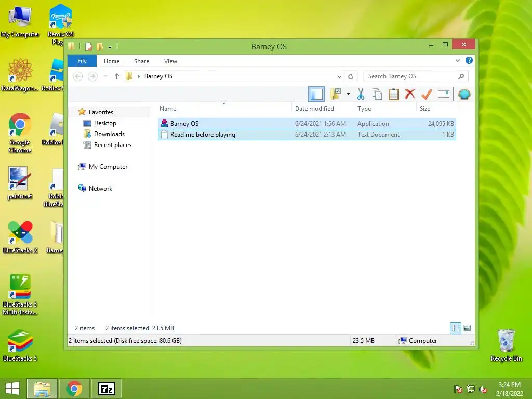Copy selected files with copy icon

tap(377, 94)
